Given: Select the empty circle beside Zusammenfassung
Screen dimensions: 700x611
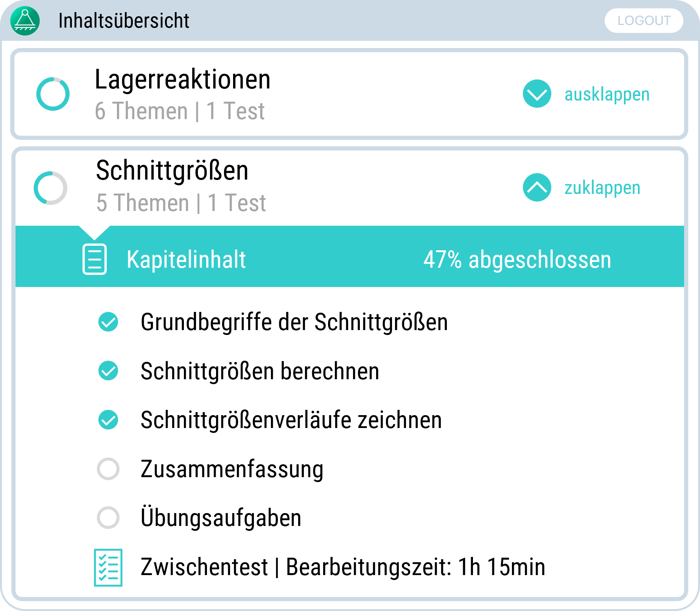Looking at the screenshot, I should click(108, 469).
